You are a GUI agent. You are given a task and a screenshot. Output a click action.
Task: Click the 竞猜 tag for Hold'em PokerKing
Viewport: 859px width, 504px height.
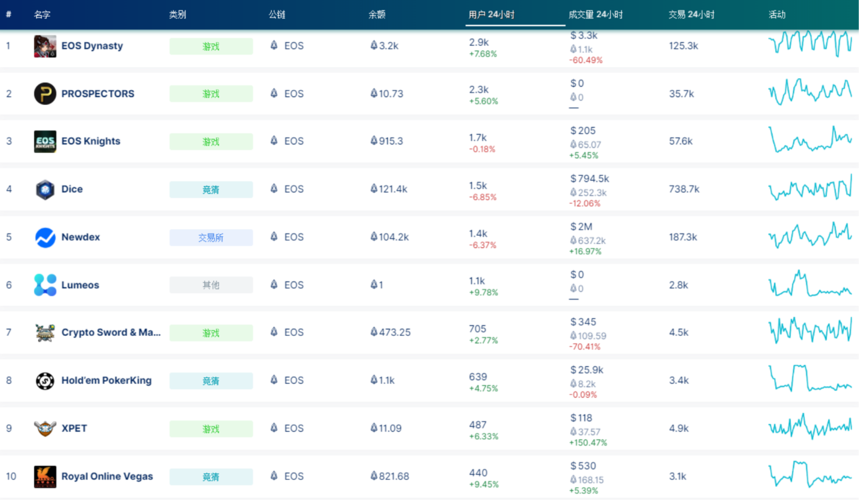(211, 381)
